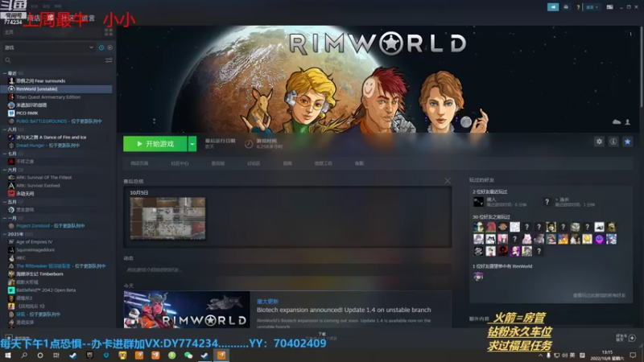Click the main page vertical scrollbar

(x=642, y=66)
